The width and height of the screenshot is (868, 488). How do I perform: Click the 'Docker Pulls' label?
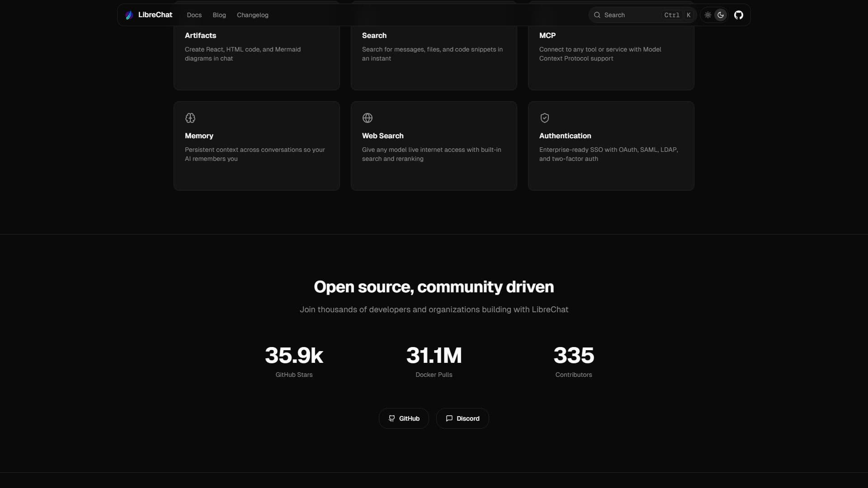coord(434,375)
